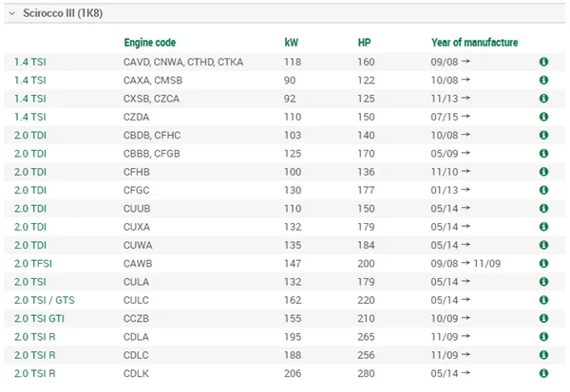Screen dimensions: 570x392
Task: Select engine code CDLK cell
Action: 136,373
